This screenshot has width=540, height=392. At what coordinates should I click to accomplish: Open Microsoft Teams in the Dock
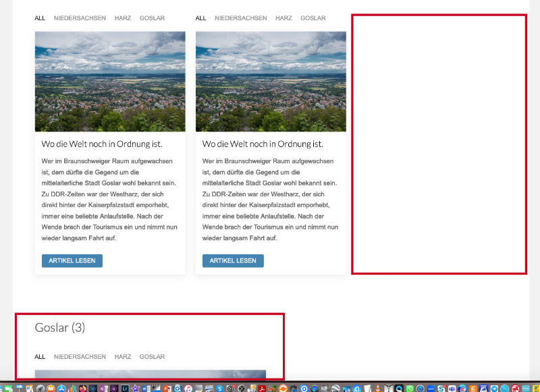click(x=452, y=389)
